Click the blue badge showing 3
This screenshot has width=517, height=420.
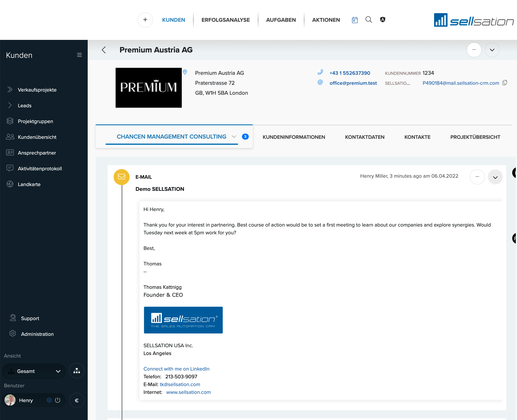coord(245,137)
